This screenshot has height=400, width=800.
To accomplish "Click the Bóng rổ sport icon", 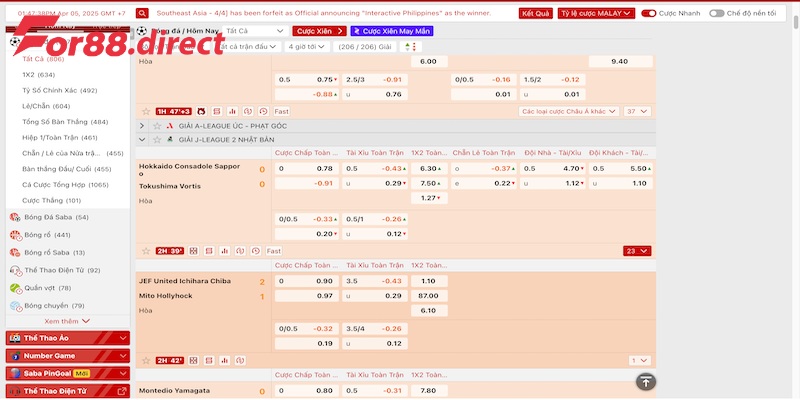I will click(15, 235).
